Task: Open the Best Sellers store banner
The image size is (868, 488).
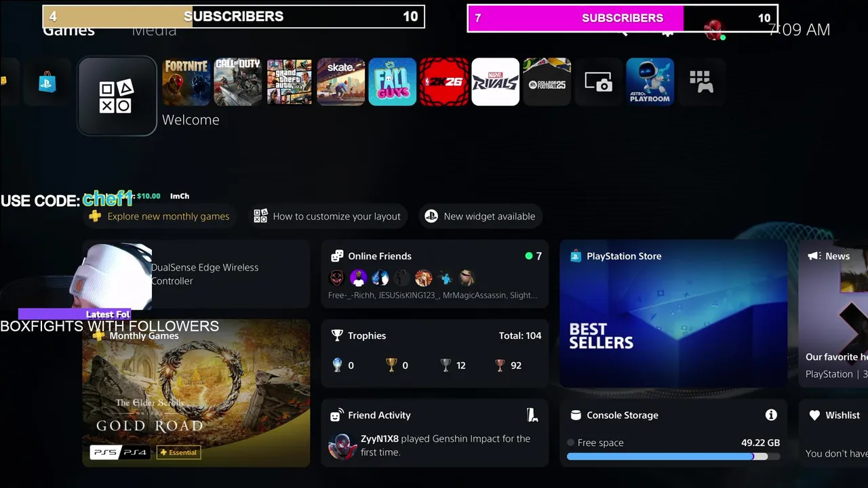Action: point(673,313)
